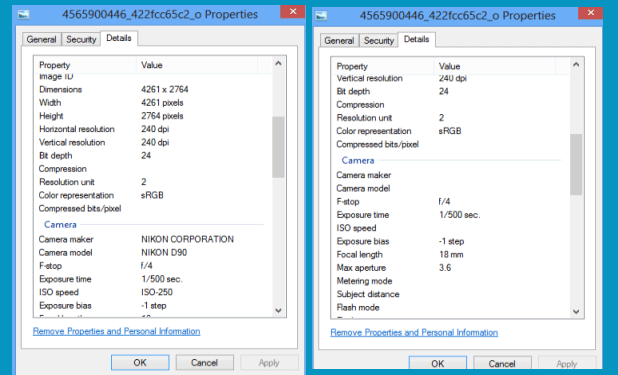Image resolution: width=618 pixels, height=375 pixels.
Task: Close the left Properties window
Action: click(x=293, y=11)
